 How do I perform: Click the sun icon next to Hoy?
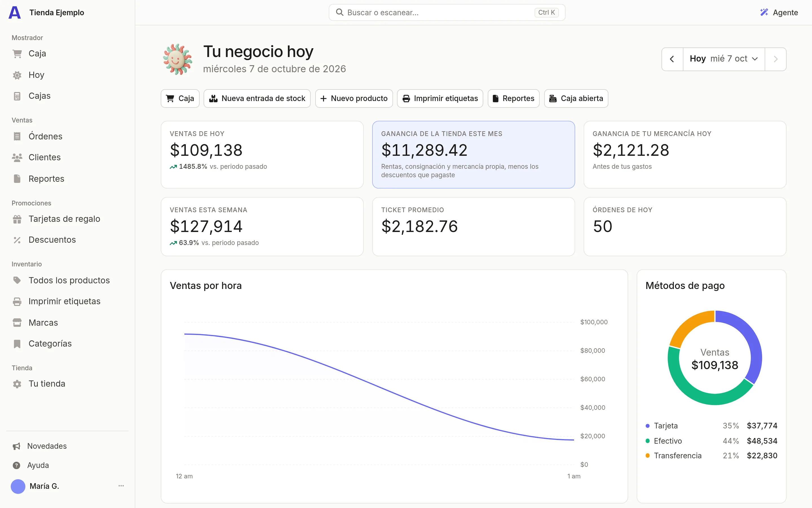point(17,75)
